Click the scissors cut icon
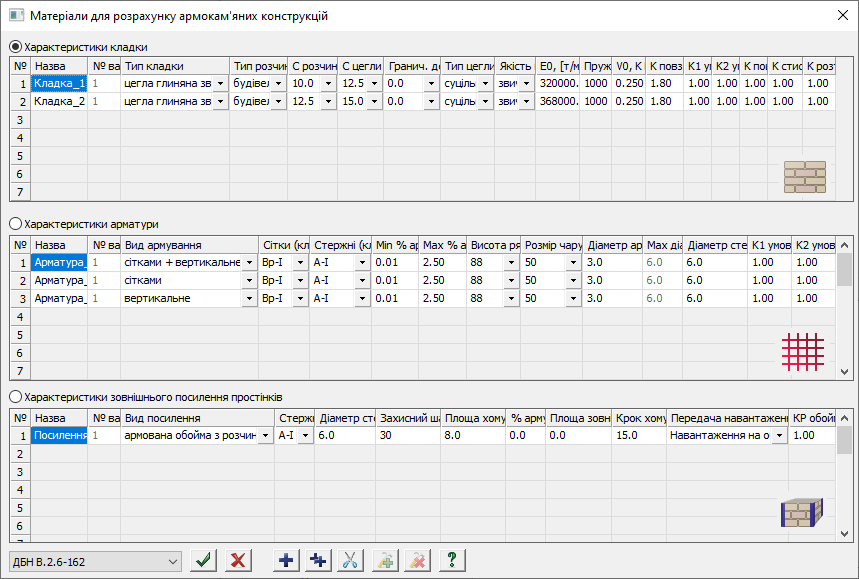The width and height of the screenshot is (859, 579). tap(351, 560)
